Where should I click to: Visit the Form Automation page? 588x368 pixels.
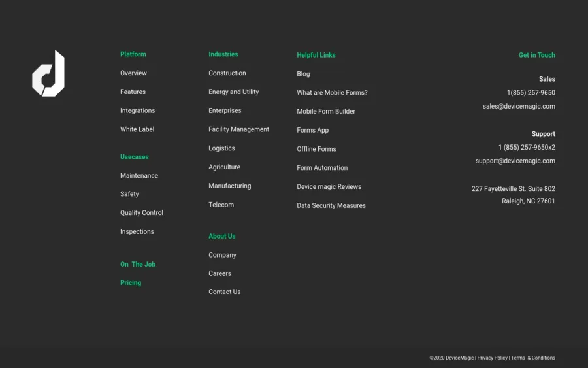[322, 168]
